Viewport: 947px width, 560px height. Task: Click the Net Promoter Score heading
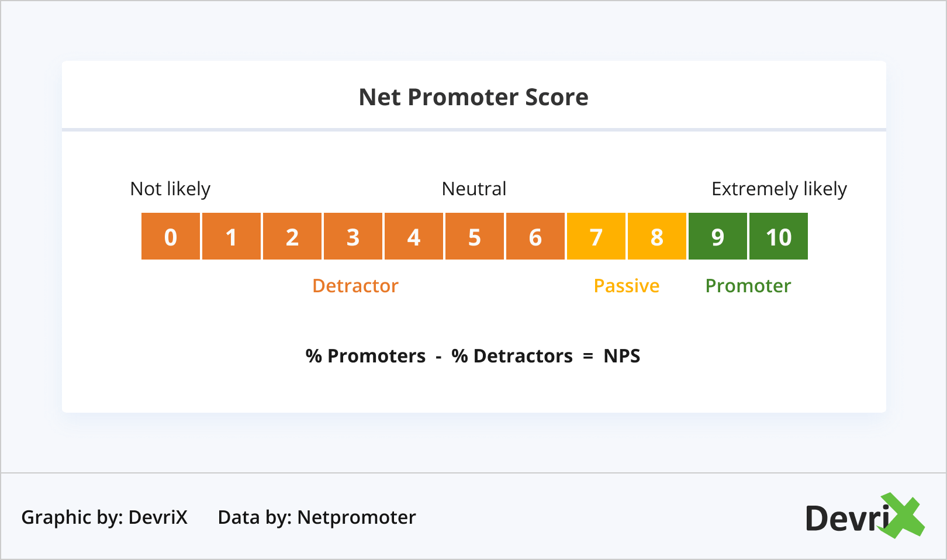473,97
